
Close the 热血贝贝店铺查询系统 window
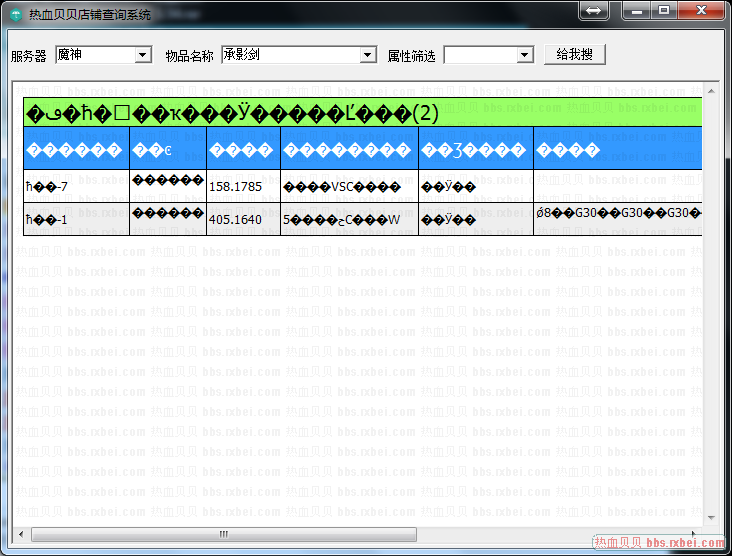click(699, 11)
